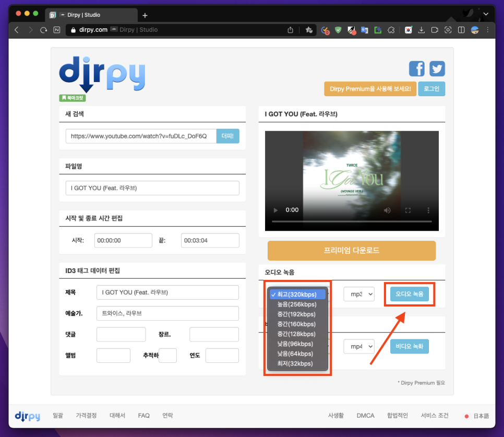Open the browser downloads icon
The height and width of the screenshot is (437, 504).
421,30
